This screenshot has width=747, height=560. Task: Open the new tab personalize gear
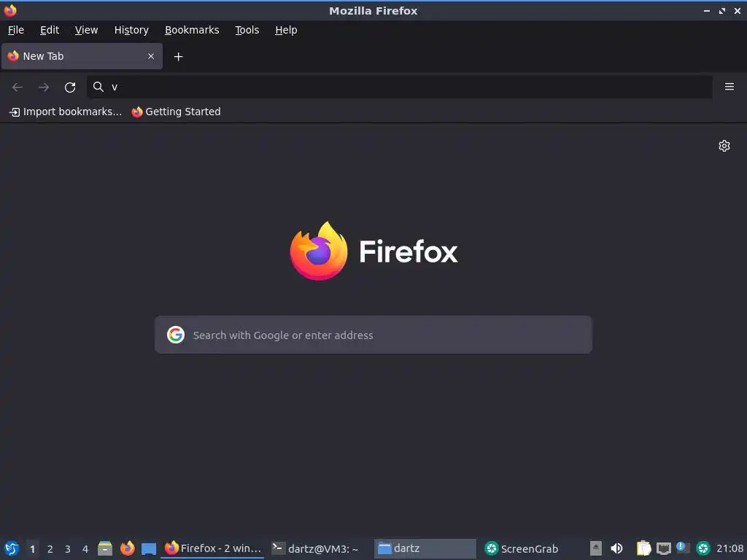(x=724, y=146)
